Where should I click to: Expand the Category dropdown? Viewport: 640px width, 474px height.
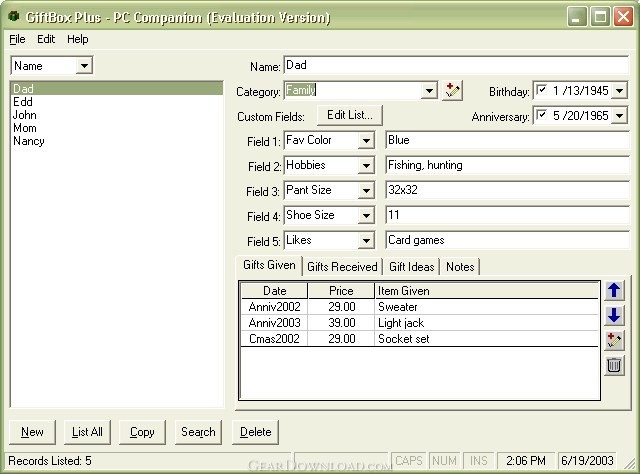(429, 91)
